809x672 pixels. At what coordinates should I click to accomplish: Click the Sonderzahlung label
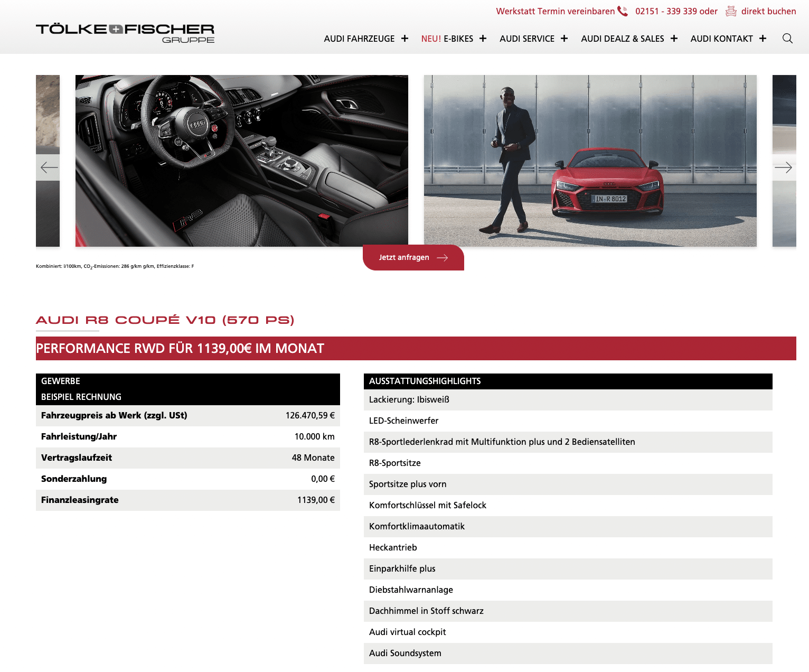pos(74,479)
